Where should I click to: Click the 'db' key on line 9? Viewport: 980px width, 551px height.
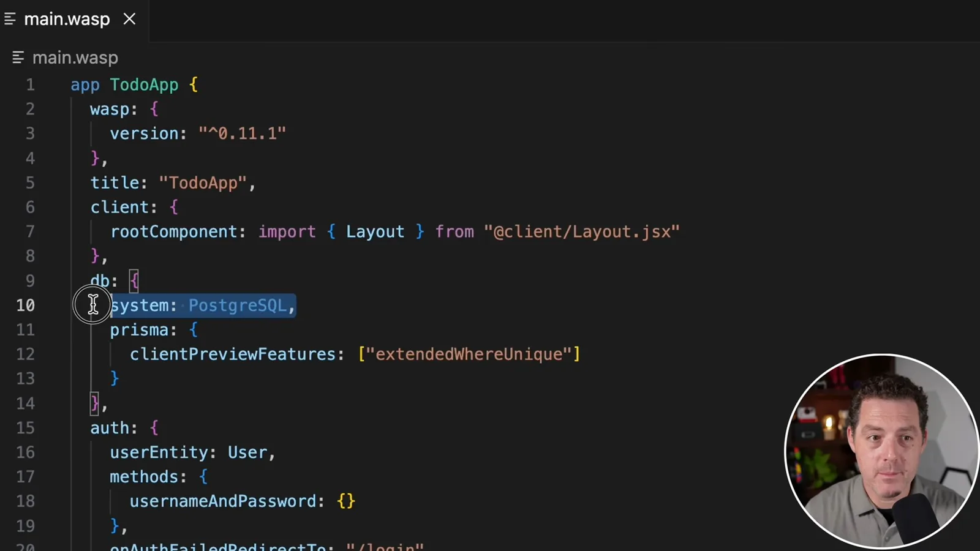tap(100, 280)
